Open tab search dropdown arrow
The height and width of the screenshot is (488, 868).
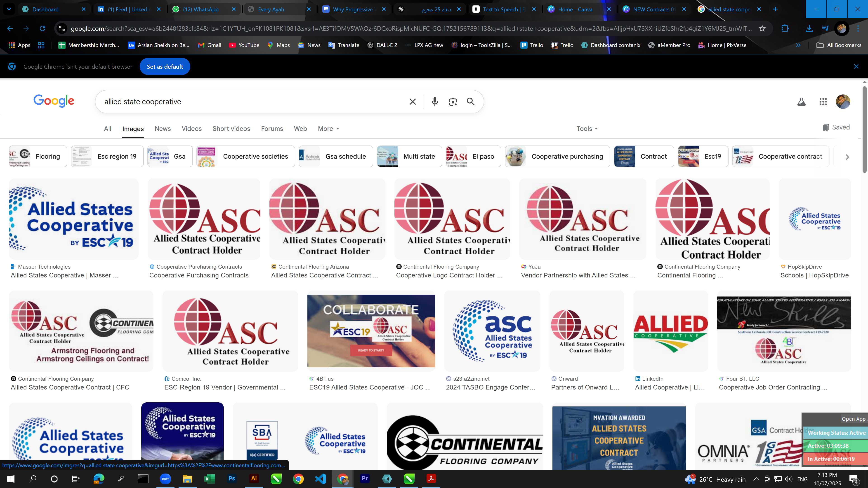[9, 9]
